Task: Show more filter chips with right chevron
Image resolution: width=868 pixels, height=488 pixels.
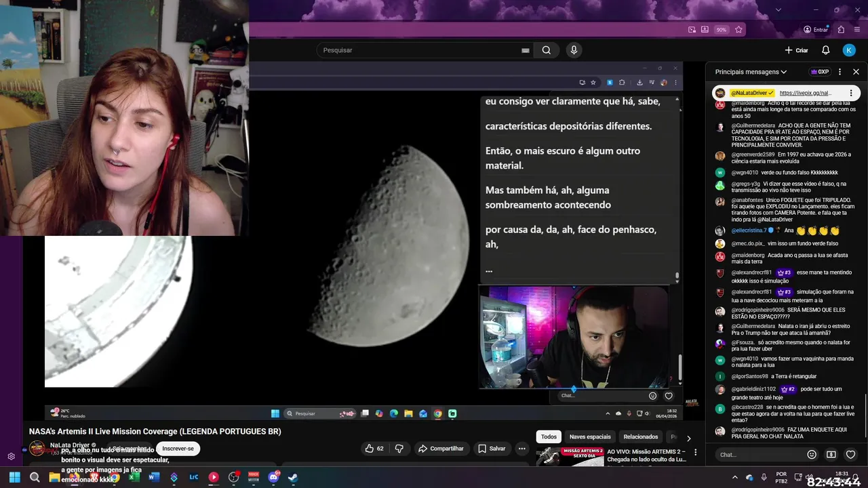Action: click(x=689, y=439)
